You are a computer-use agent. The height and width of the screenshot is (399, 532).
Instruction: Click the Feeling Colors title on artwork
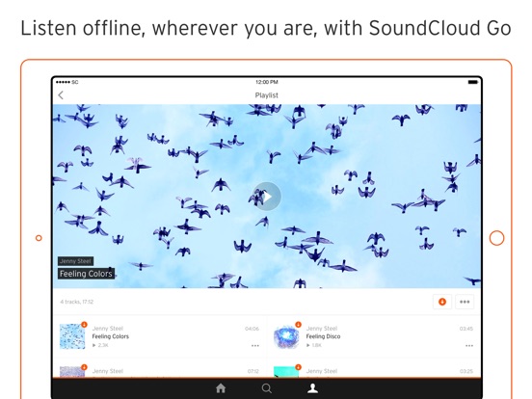click(86, 274)
